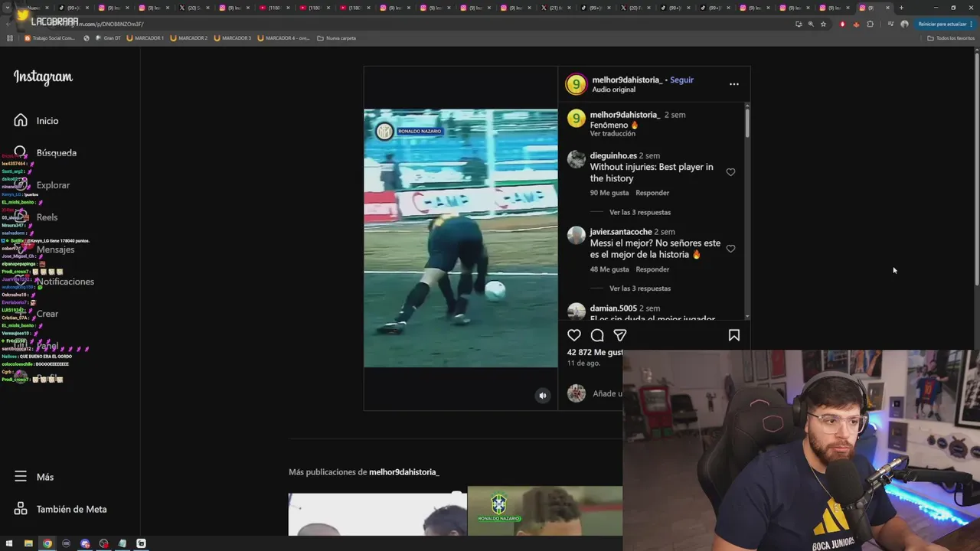Screen dimensions: 980x551
Task: Open post options three-dots menu
Action: pyautogui.click(x=734, y=84)
